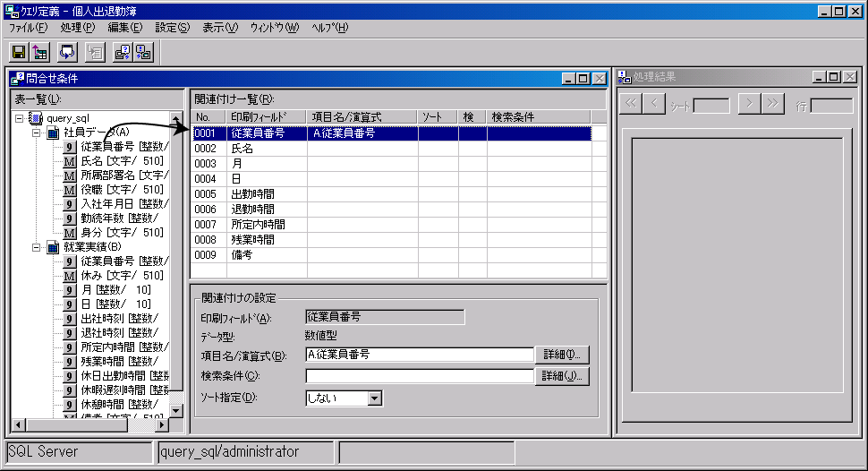Click 詳細(J) button beside 検索条件
Viewport: 868px width, 471px height.
point(561,376)
